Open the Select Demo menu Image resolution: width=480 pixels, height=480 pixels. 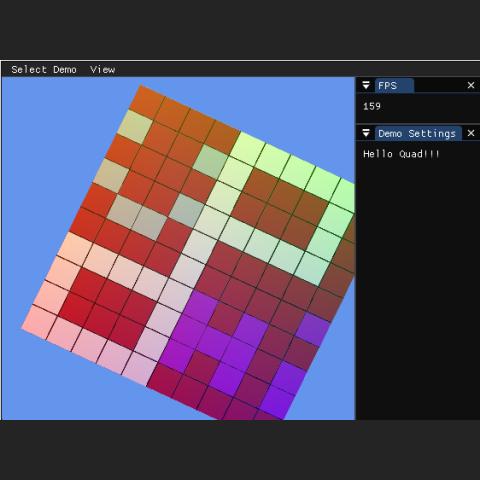[x=44, y=69]
